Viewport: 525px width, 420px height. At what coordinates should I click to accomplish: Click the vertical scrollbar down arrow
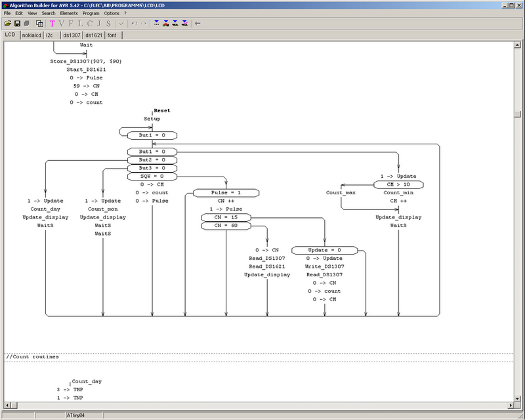[x=520, y=406]
